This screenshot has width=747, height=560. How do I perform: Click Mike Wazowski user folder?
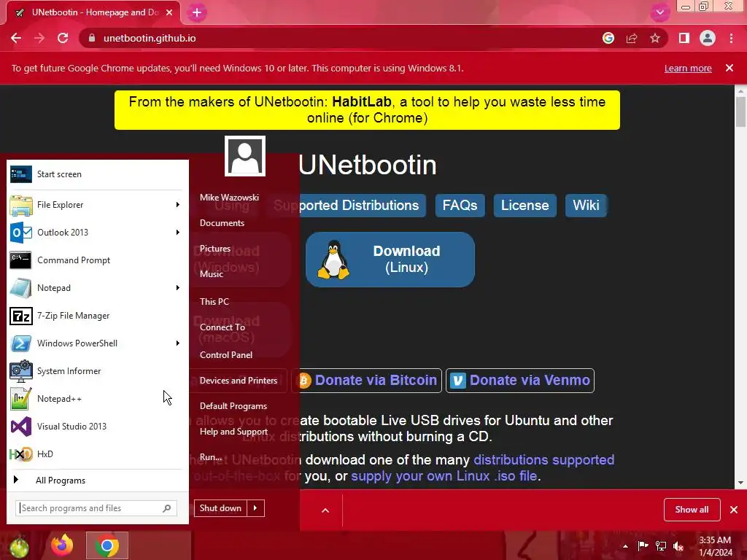(229, 198)
